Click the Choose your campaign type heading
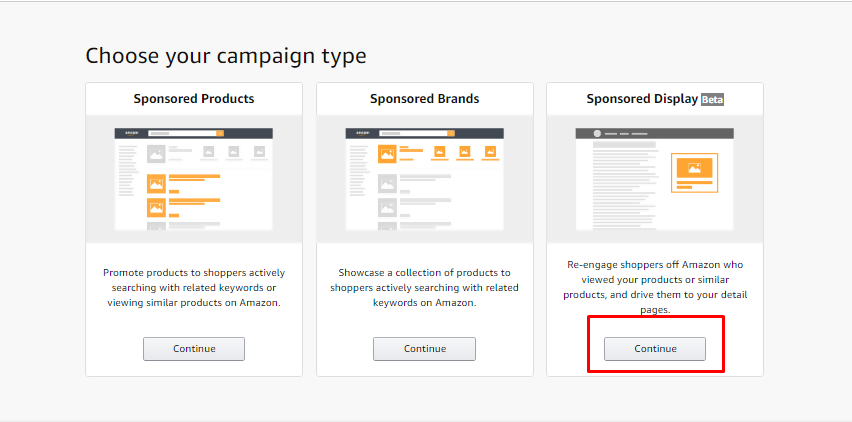This screenshot has height=422, width=852. tap(226, 56)
